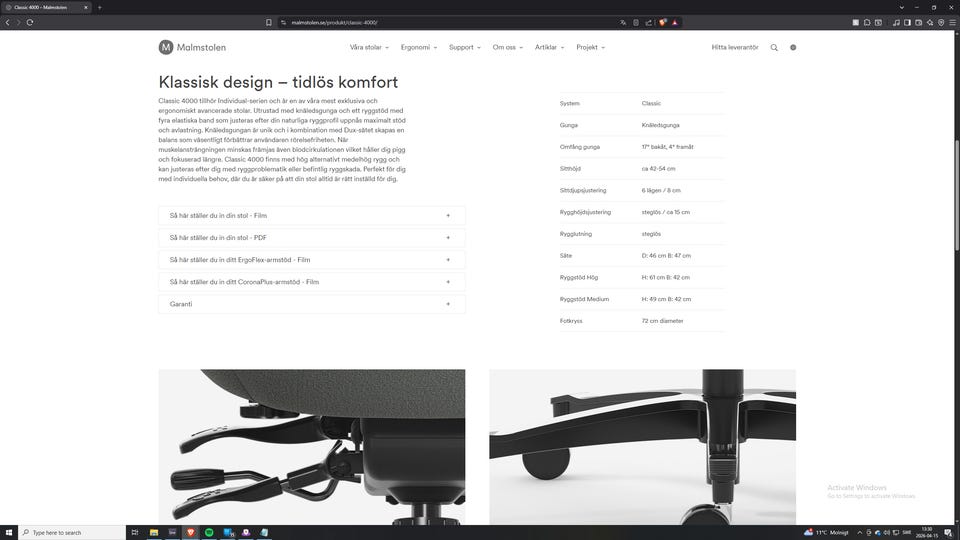Click the Task View taskbar icon
Viewport: 960px width, 540px height.
pos(135,532)
